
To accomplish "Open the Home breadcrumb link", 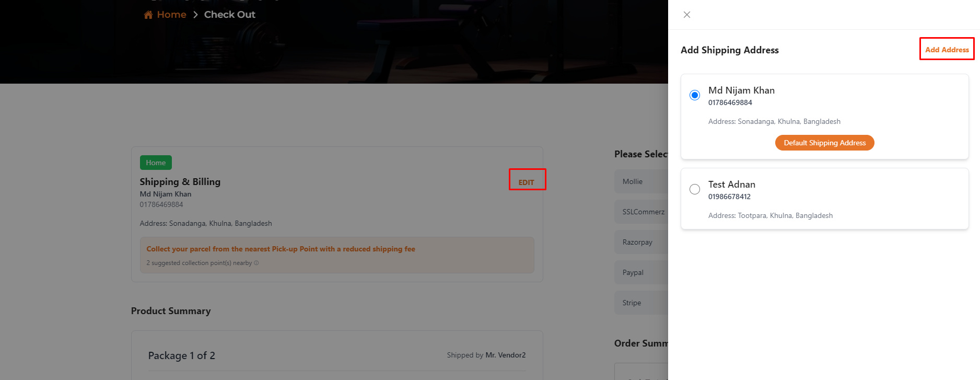I will point(171,15).
